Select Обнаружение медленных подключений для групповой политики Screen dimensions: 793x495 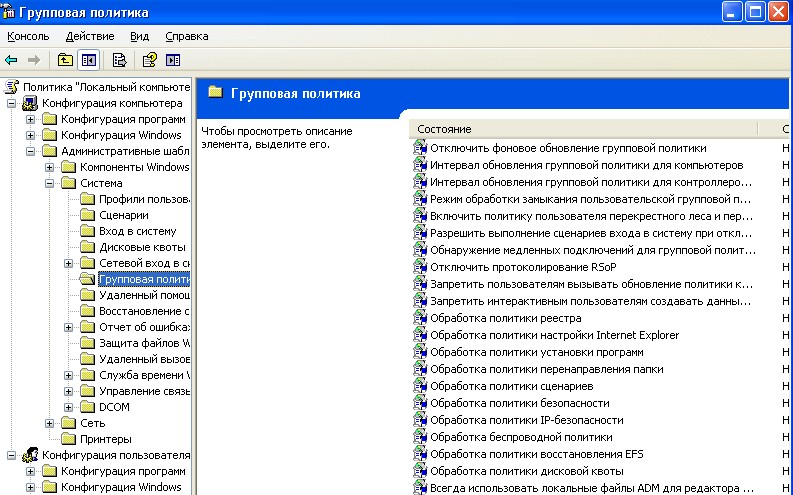click(593, 250)
